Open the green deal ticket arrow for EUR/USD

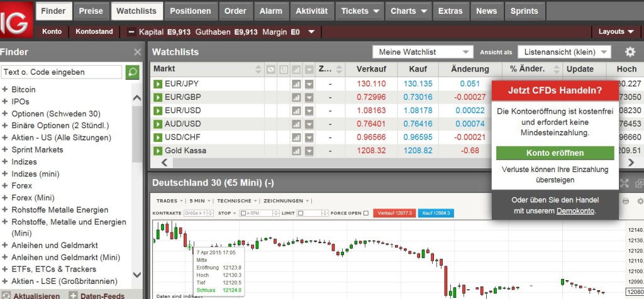158,111
